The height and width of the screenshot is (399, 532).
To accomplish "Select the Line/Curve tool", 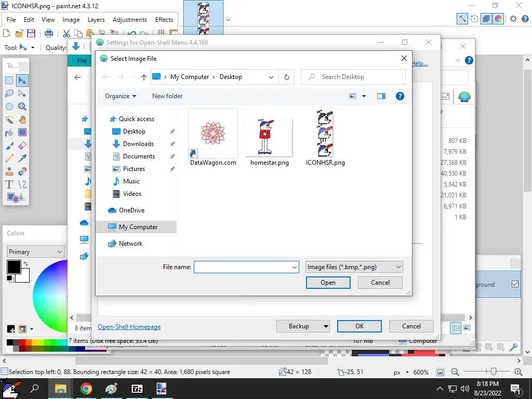I will pos(22,184).
